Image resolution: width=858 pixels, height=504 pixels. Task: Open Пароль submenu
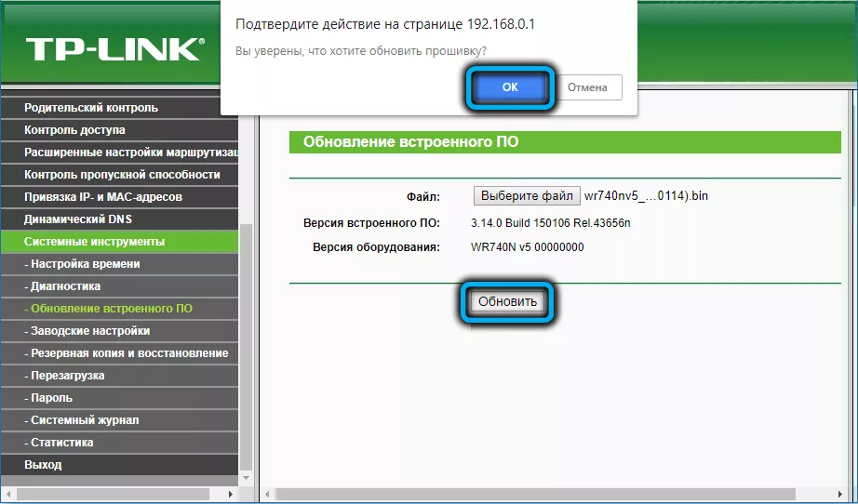click(119, 399)
